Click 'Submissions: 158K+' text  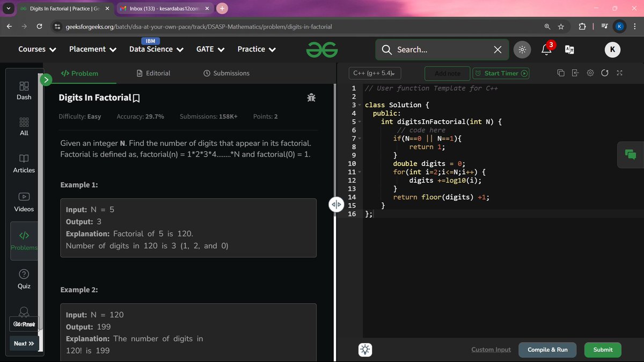coord(209,116)
